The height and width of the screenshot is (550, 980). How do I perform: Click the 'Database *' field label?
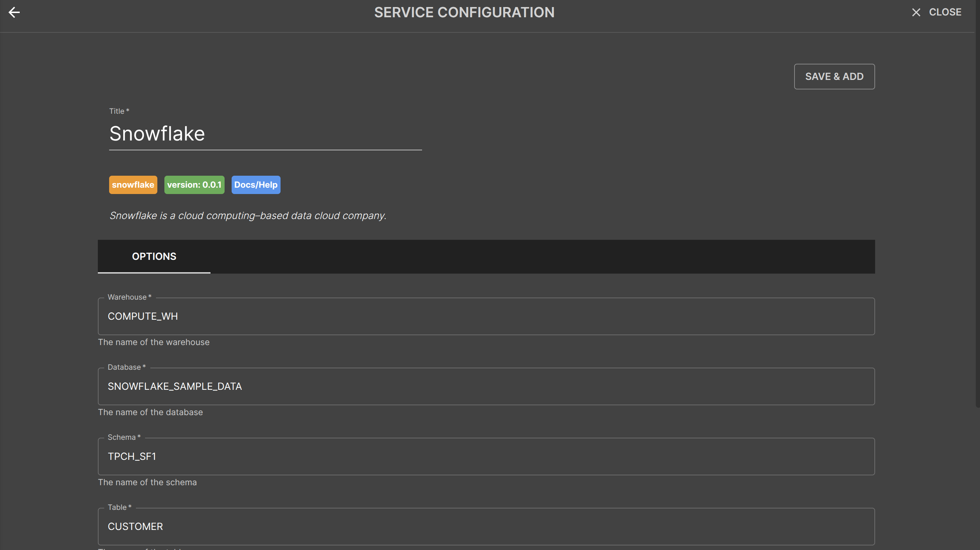[127, 367]
